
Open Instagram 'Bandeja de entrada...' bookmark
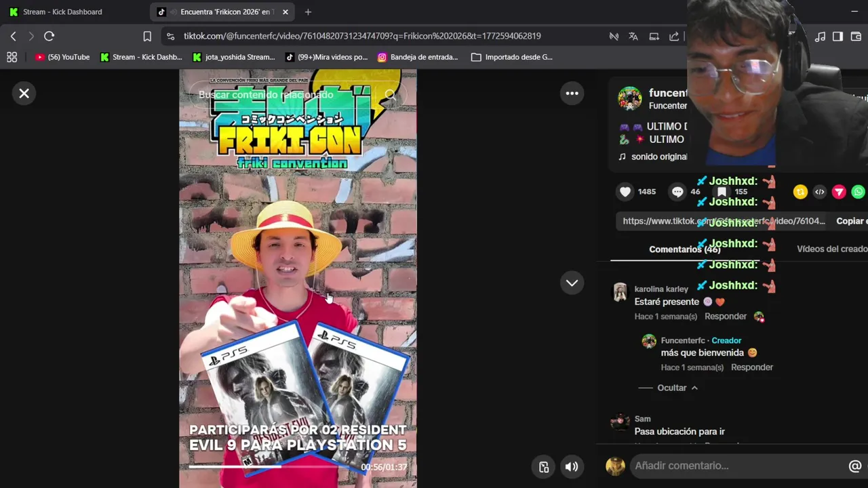[418, 57]
